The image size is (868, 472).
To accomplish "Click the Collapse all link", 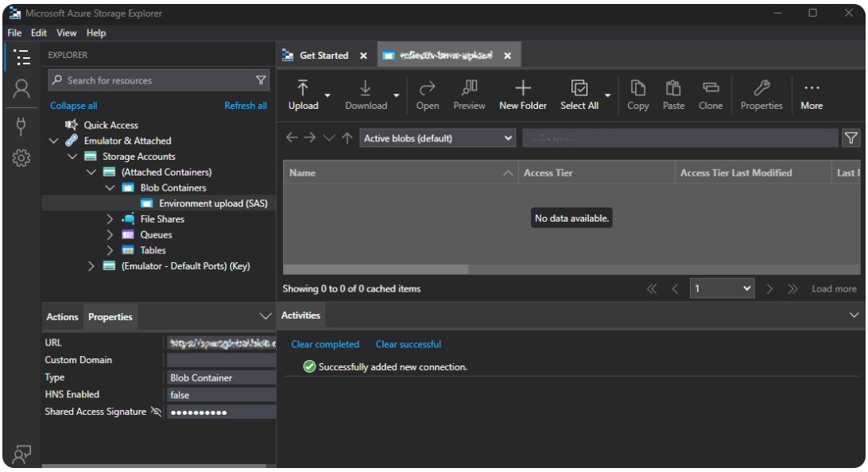I will click(73, 106).
